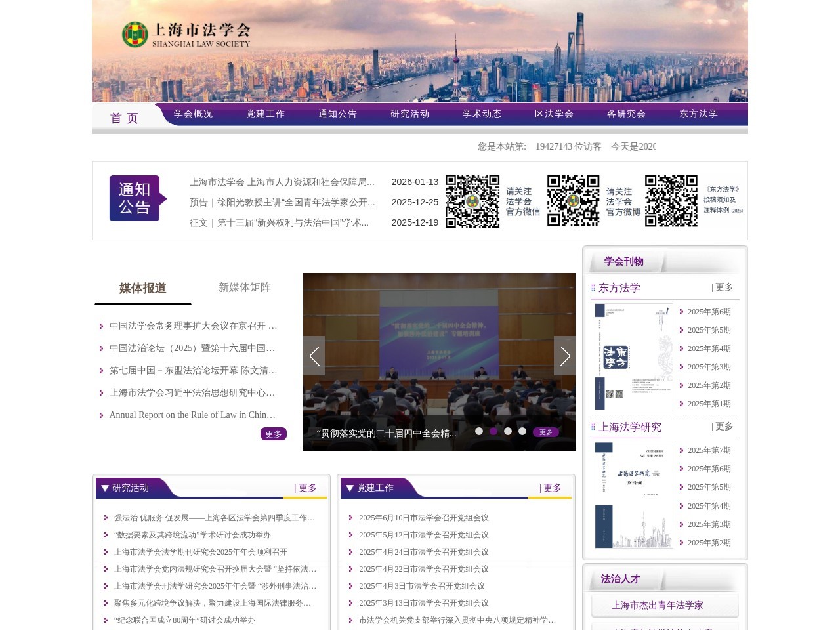Open the 徐阳光教授 lecture preview notice
This screenshot has height=630, width=840.
pyautogui.click(x=282, y=202)
